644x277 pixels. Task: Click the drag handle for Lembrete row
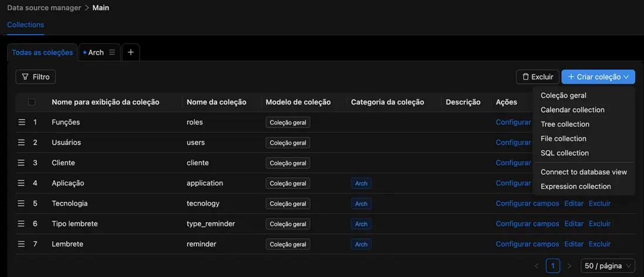(22, 244)
